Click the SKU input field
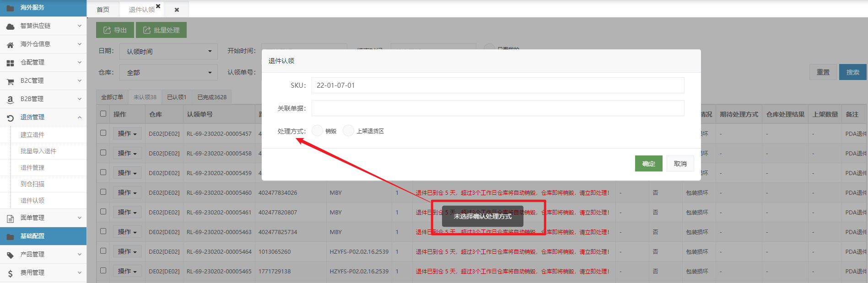 (x=498, y=85)
